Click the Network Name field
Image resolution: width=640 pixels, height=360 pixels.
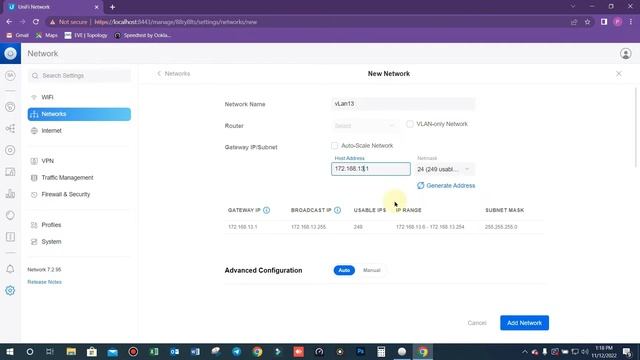(x=403, y=104)
